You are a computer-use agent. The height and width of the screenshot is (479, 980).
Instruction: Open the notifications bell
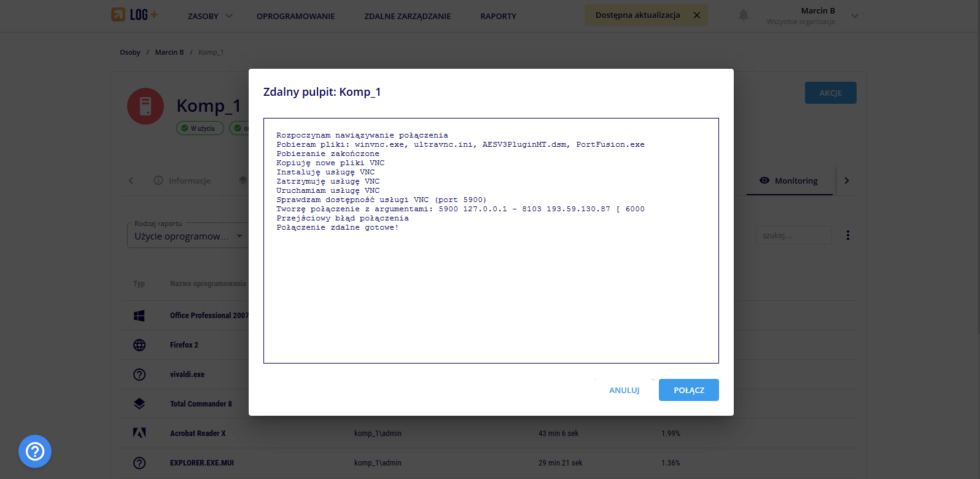(x=743, y=15)
